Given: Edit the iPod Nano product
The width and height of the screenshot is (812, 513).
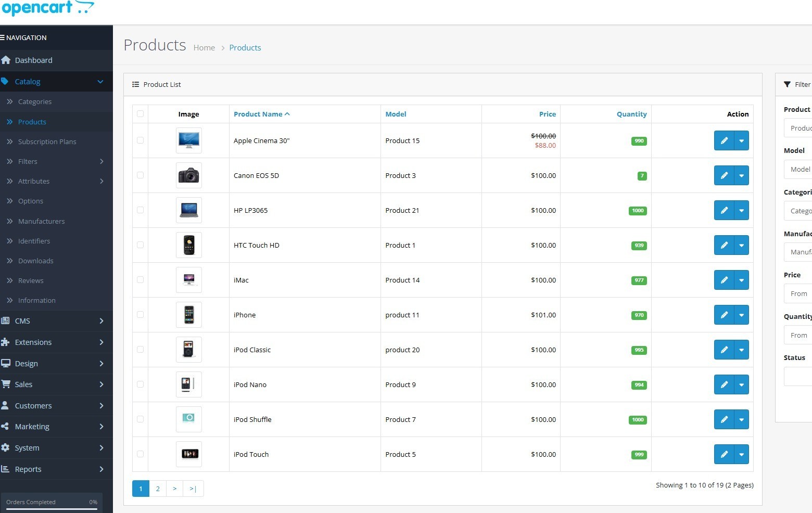Looking at the screenshot, I should click(x=724, y=384).
